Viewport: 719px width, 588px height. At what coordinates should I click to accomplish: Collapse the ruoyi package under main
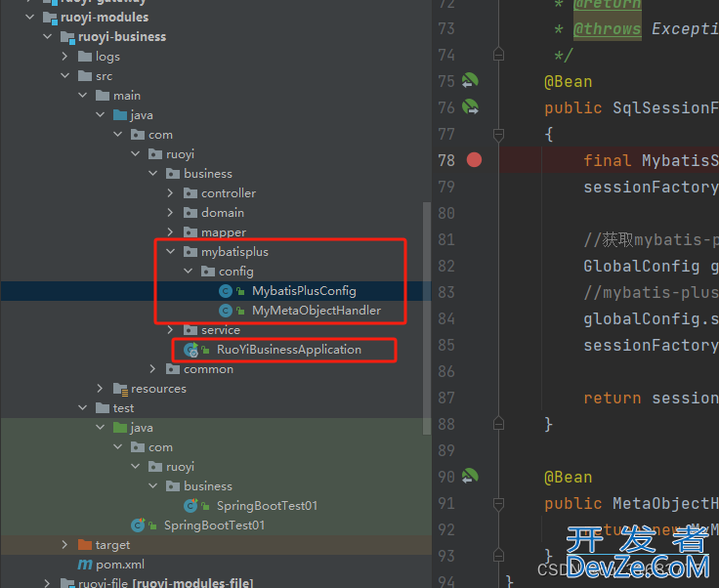[x=135, y=154]
